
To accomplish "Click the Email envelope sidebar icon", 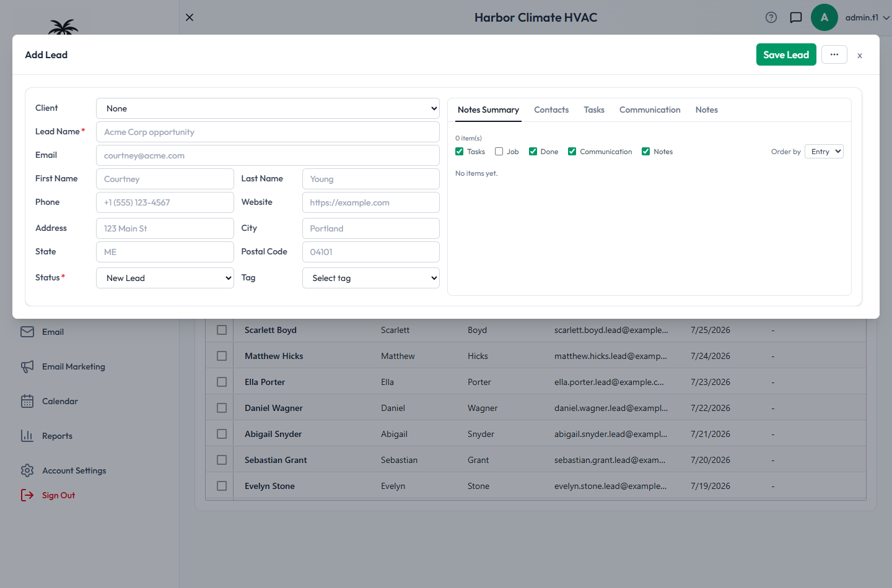I will coord(27,332).
